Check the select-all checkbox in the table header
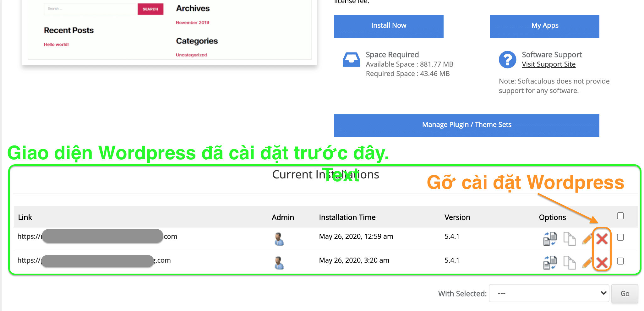Screen dimensions: 644x311 pyautogui.click(x=620, y=216)
